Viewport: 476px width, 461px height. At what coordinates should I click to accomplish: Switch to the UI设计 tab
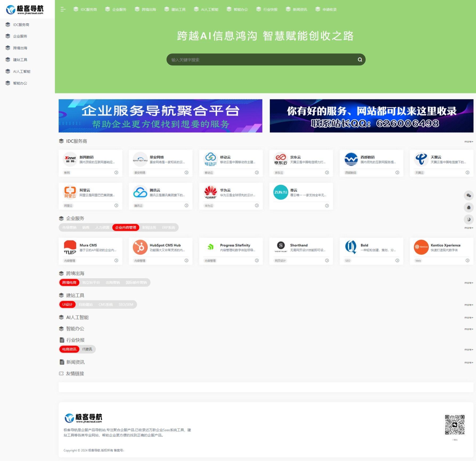[67, 304]
